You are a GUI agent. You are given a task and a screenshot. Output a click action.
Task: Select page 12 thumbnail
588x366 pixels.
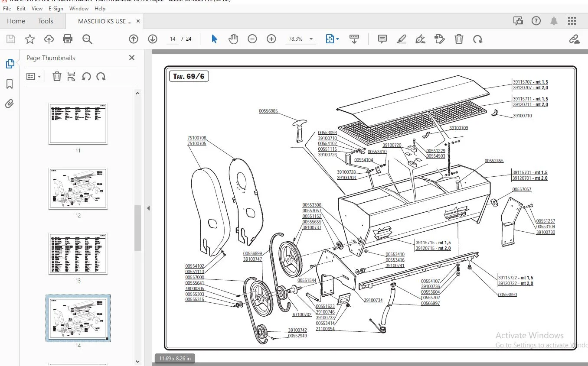78,189
